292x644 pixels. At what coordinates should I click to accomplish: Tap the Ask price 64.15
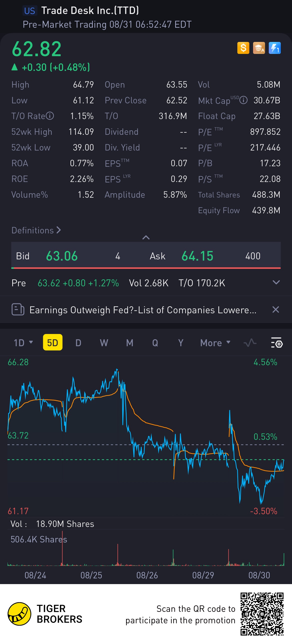pos(197,256)
